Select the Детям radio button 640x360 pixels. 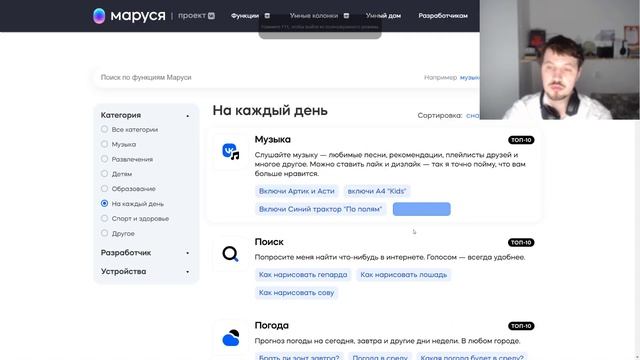tap(104, 173)
